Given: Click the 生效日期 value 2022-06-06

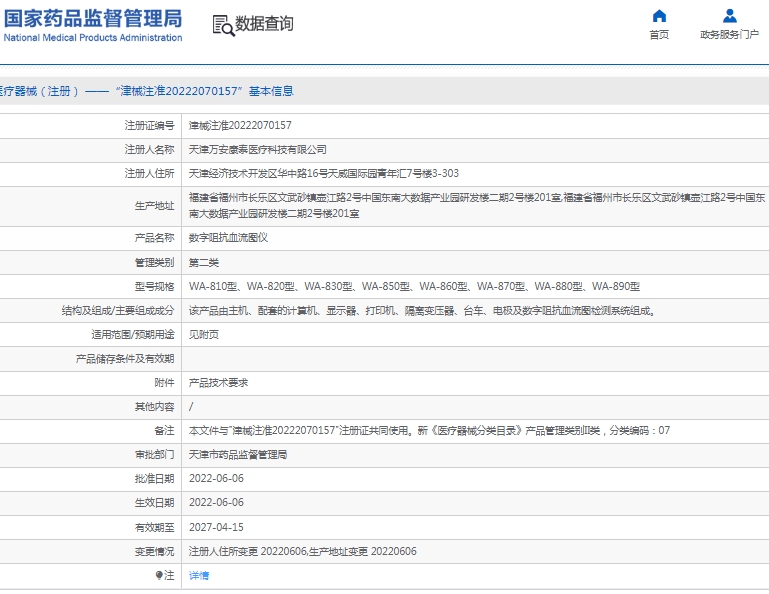Looking at the screenshot, I should point(216,503).
